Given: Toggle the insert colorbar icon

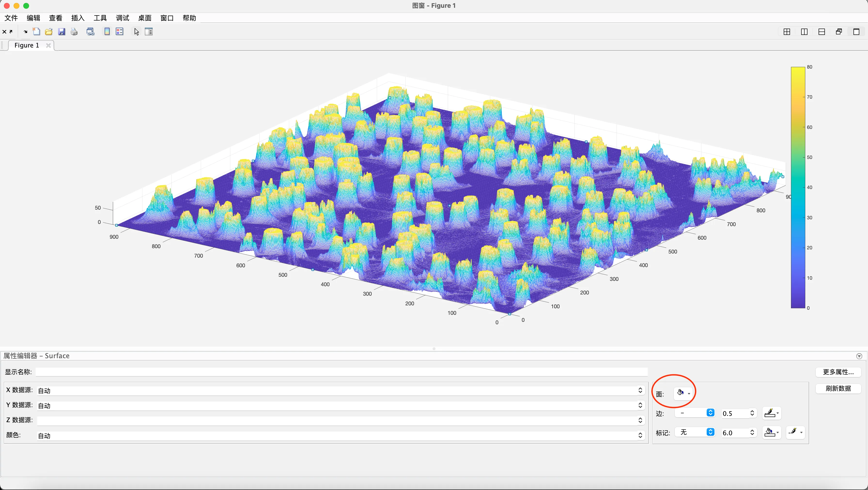Looking at the screenshot, I should point(107,32).
